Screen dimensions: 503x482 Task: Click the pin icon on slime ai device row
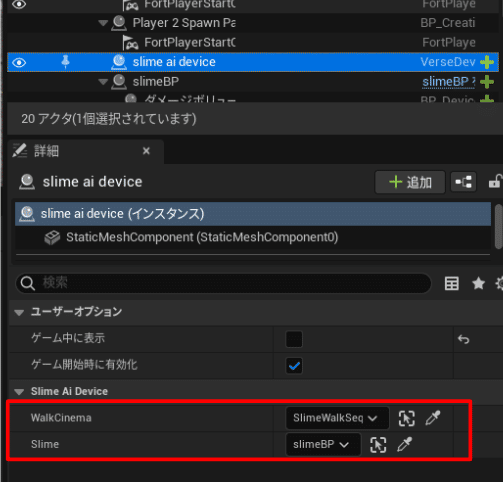coord(65,62)
